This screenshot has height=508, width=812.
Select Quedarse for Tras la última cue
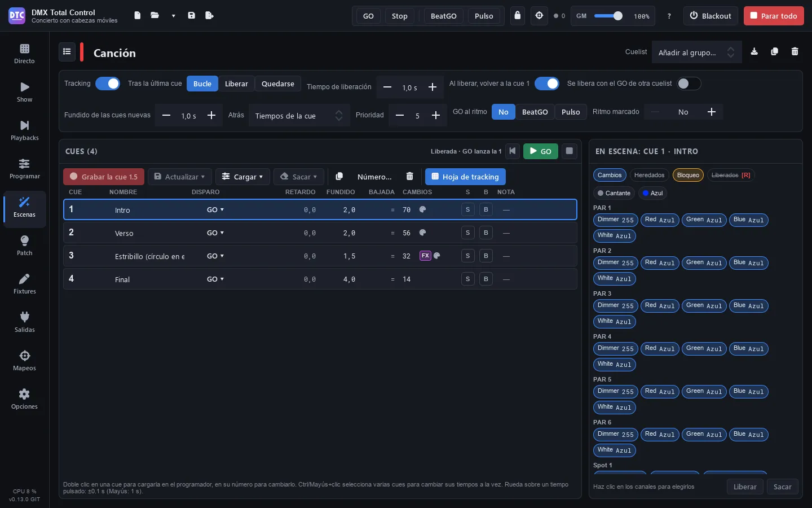tap(278, 84)
